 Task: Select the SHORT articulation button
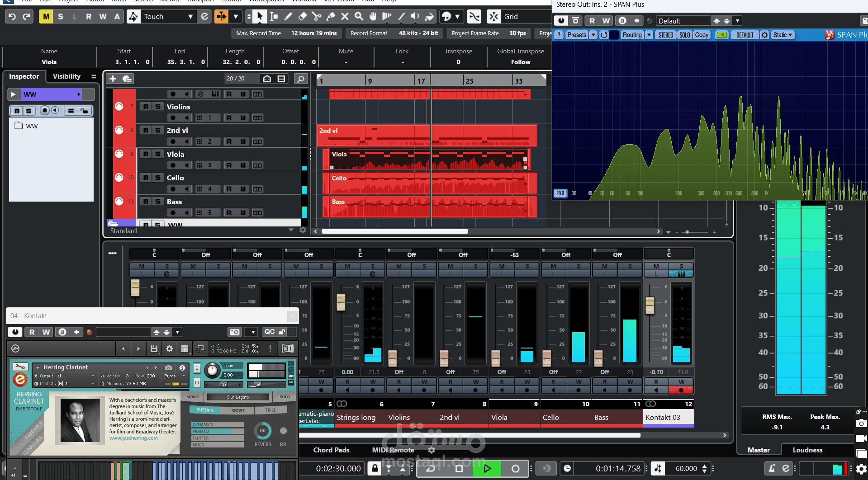(x=237, y=410)
